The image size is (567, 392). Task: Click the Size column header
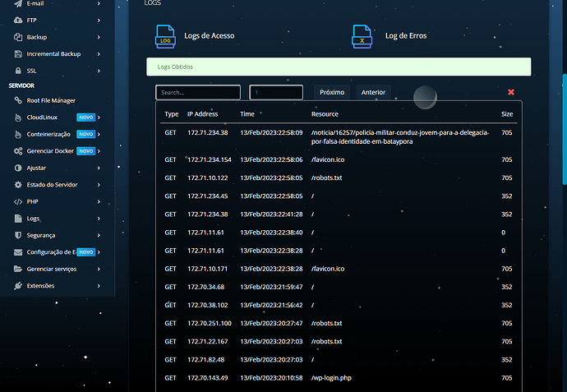[x=507, y=114]
